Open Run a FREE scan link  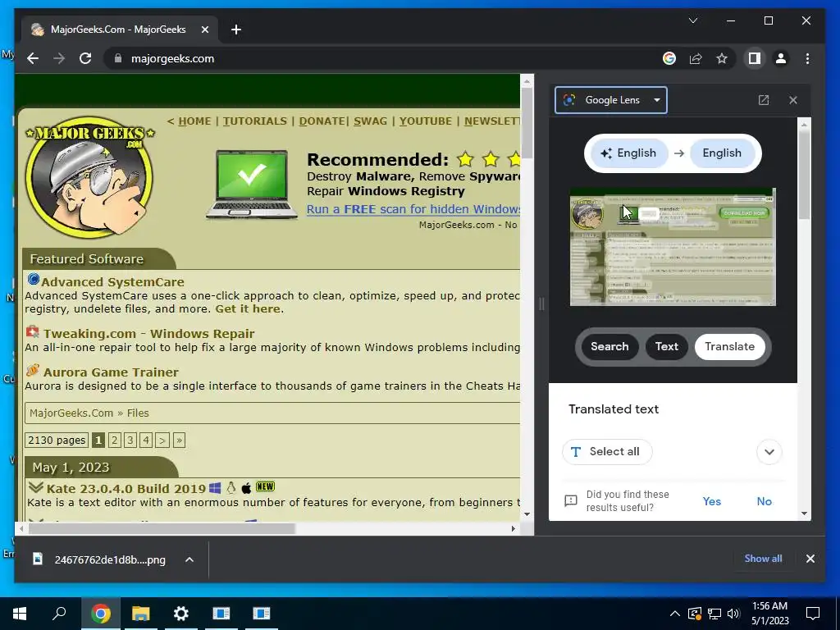pyautogui.click(x=413, y=209)
